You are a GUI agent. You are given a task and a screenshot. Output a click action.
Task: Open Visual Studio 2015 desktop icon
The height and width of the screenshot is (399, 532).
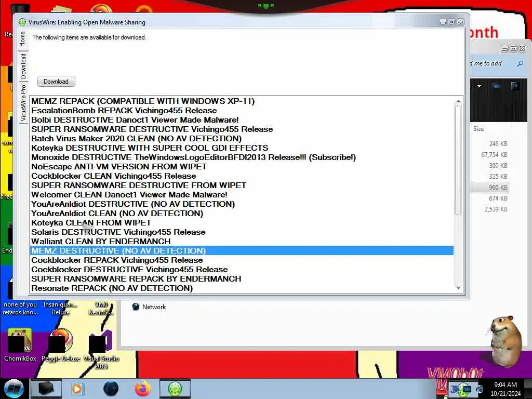(101, 349)
